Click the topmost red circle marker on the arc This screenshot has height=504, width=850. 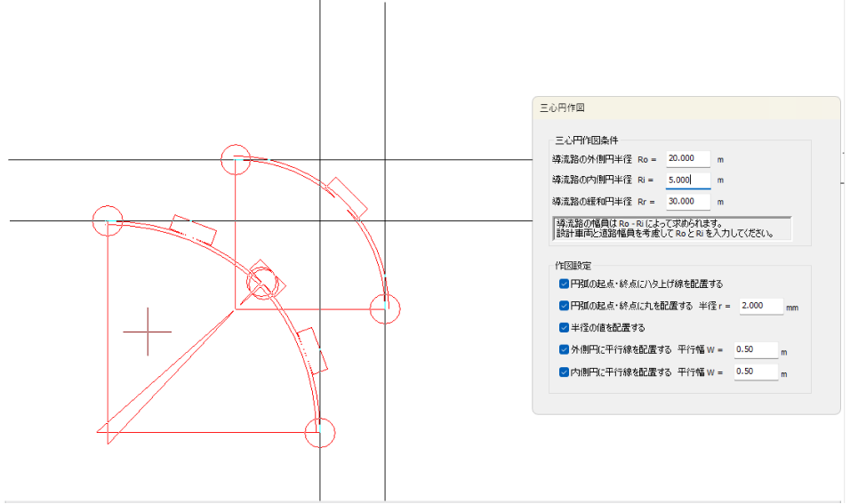[x=236, y=157]
